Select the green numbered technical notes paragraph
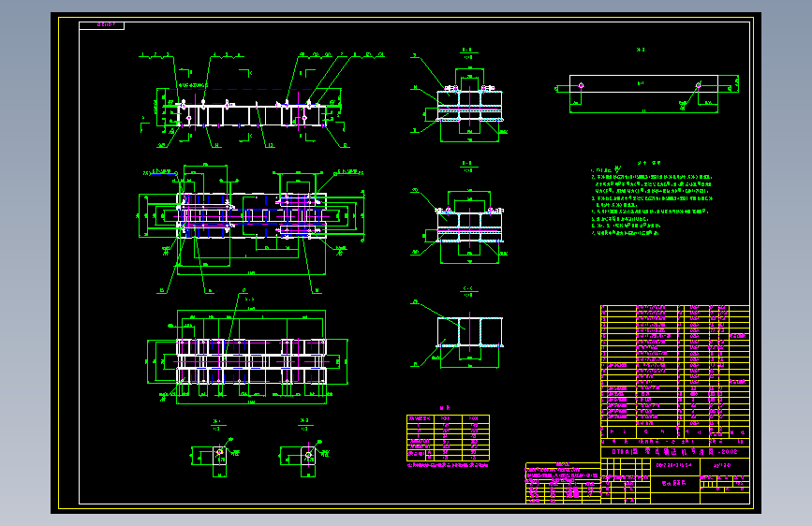Screen dimensions: 812x526 [x=652, y=201]
